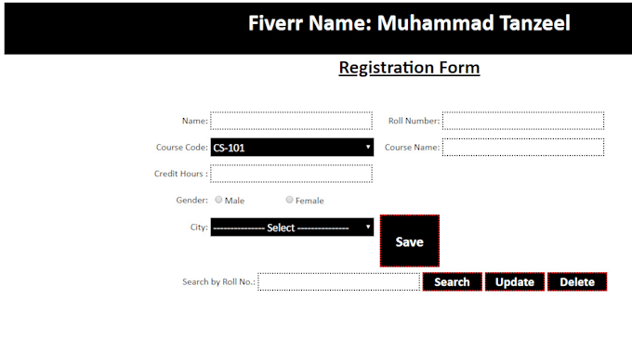Focus the Search by Roll No. field
The width and height of the screenshot is (632, 364).
point(338,282)
